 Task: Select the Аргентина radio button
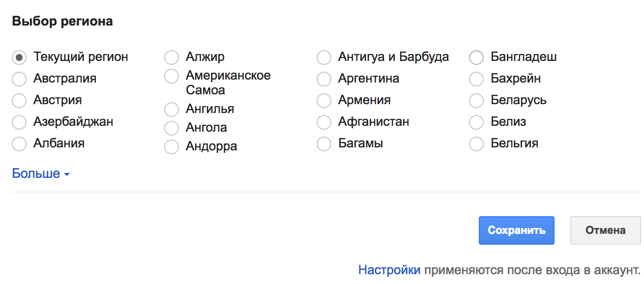(324, 79)
